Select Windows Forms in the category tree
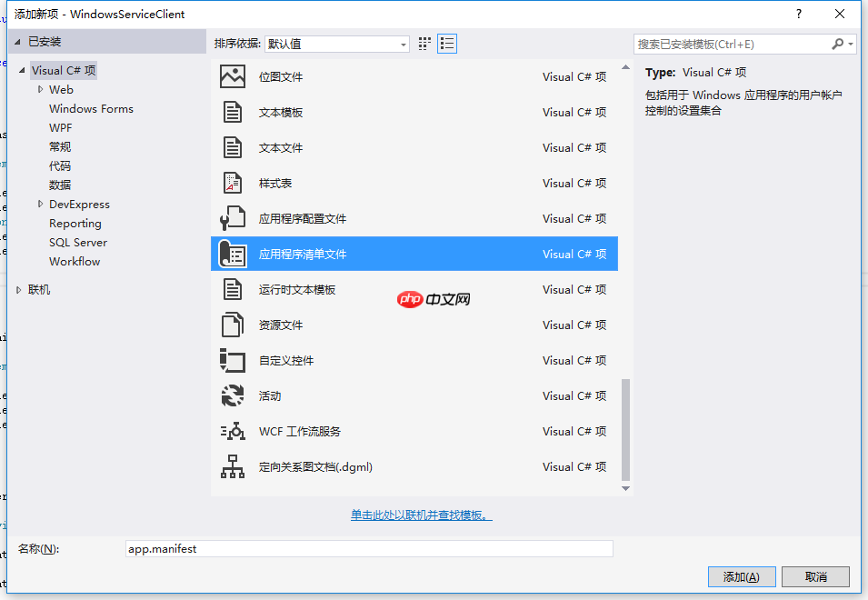 pos(91,108)
